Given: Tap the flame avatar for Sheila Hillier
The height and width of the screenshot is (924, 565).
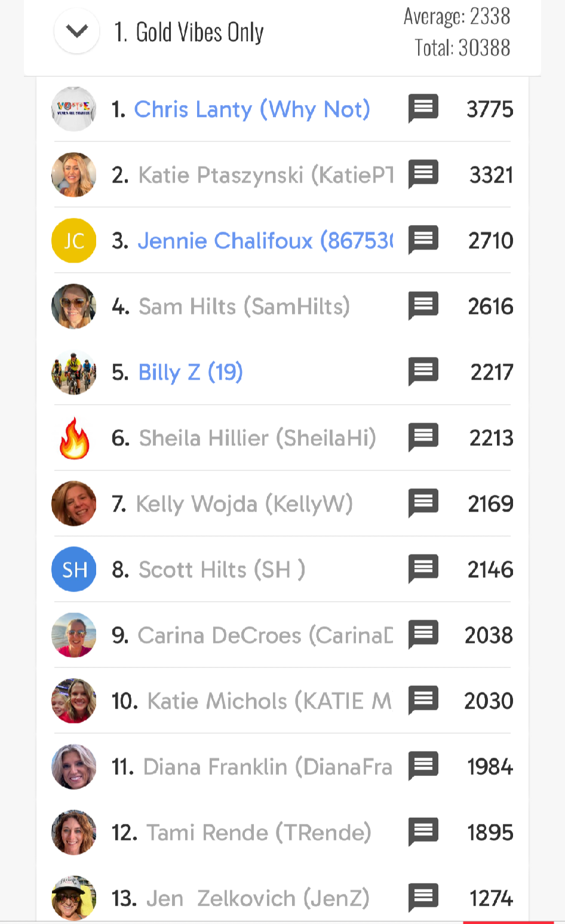Looking at the screenshot, I should (x=74, y=438).
